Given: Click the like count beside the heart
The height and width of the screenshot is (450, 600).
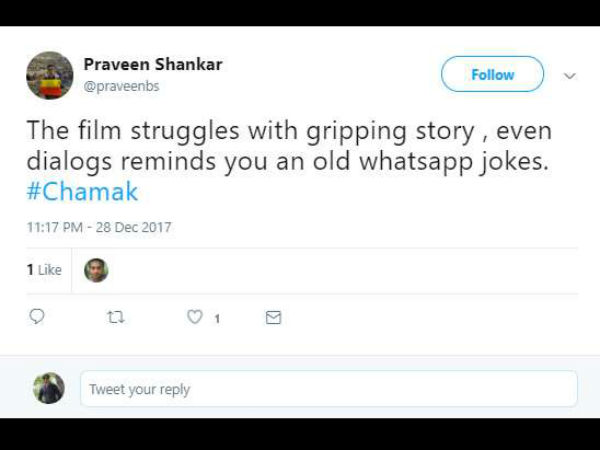Looking at the screenshot, I should tap(217, 318).
